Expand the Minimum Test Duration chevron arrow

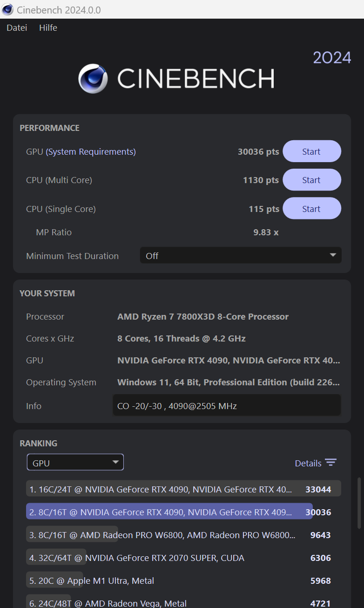click(x=333, y=255)
